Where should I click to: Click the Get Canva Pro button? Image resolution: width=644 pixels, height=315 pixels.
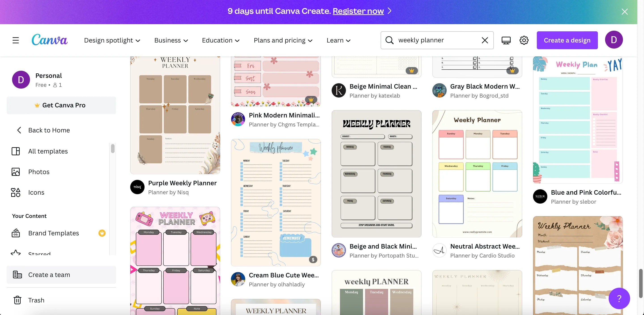[61, 105]
